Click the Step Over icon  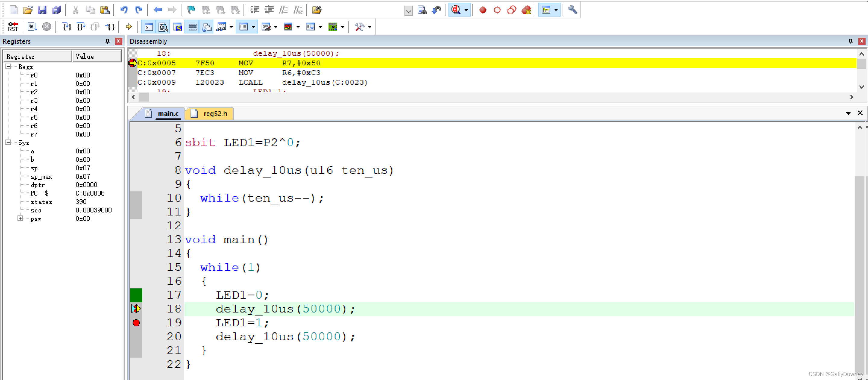81,27
